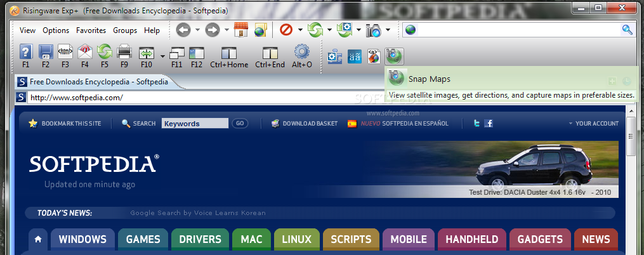Open the NEWS category tab
The image size is (644, 255).
click(x=596, y=239)
